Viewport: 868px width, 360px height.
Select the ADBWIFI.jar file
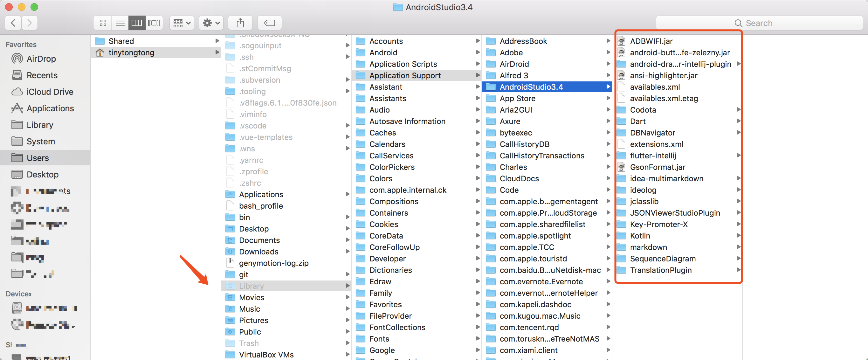click(x=651, y=41)
